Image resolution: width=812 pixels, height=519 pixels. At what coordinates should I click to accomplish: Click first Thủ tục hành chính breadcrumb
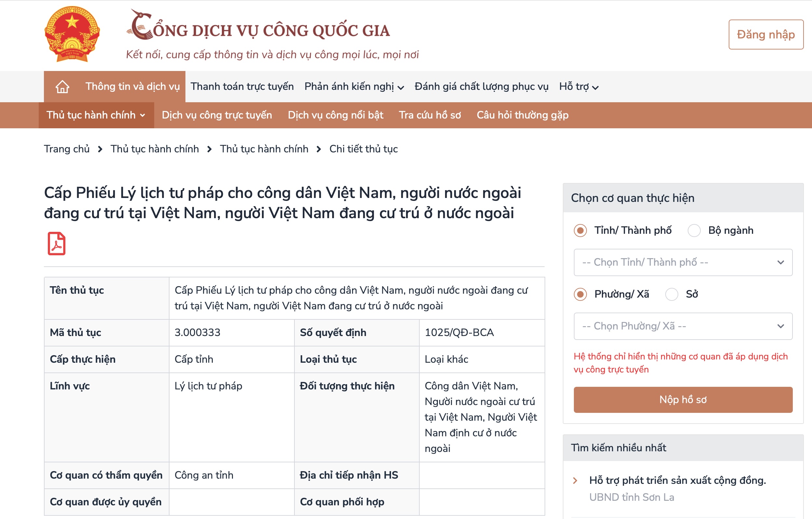pos(155,149)
